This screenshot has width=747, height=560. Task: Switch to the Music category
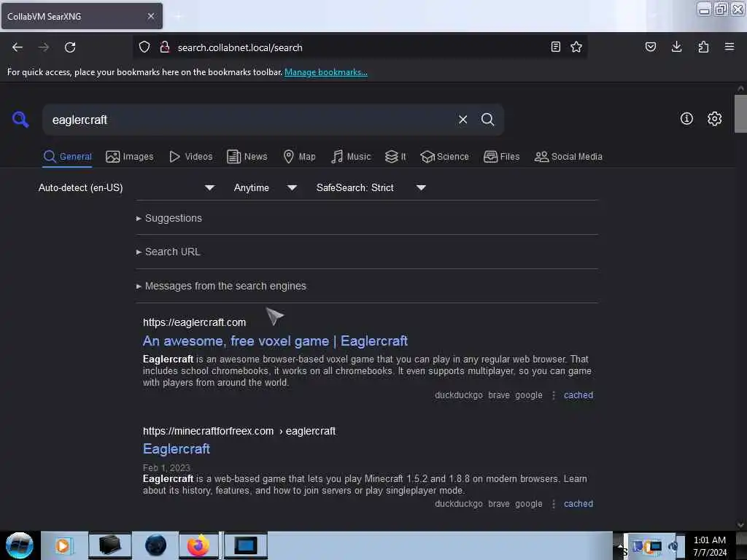(351, 157)
